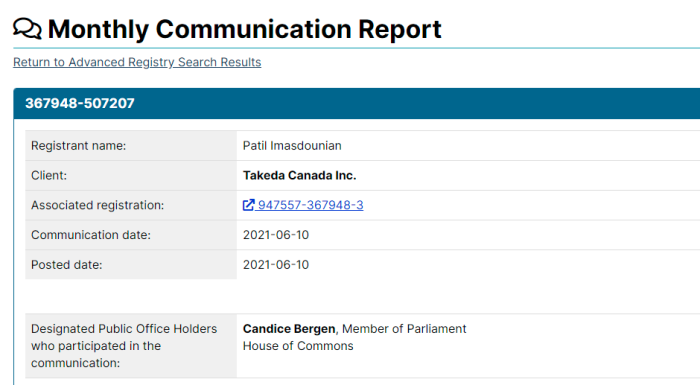Screen dimensions: 700x385
Task: Click the client name Takeda Canada Inc.
Action: pyautogui.click(x=300, y=176)
